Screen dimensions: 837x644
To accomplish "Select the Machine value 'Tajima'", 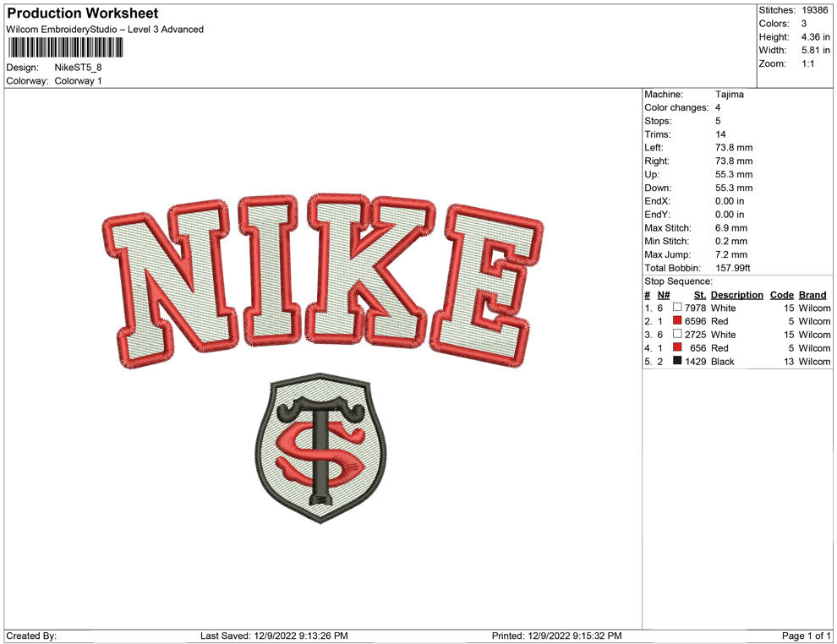I will click(729, 95).
